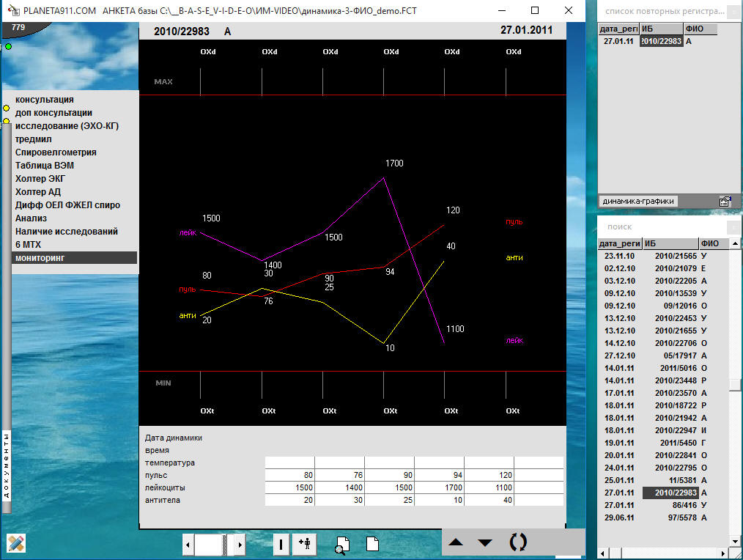Click the form icon beside динамика-графики
This screenshot has width=743, height=560.
725,201
